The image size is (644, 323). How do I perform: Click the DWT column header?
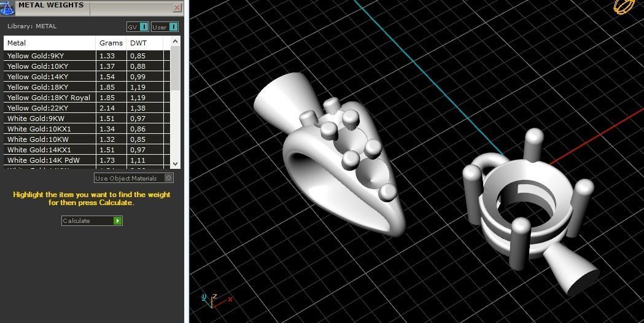click(x=145, y=43)
